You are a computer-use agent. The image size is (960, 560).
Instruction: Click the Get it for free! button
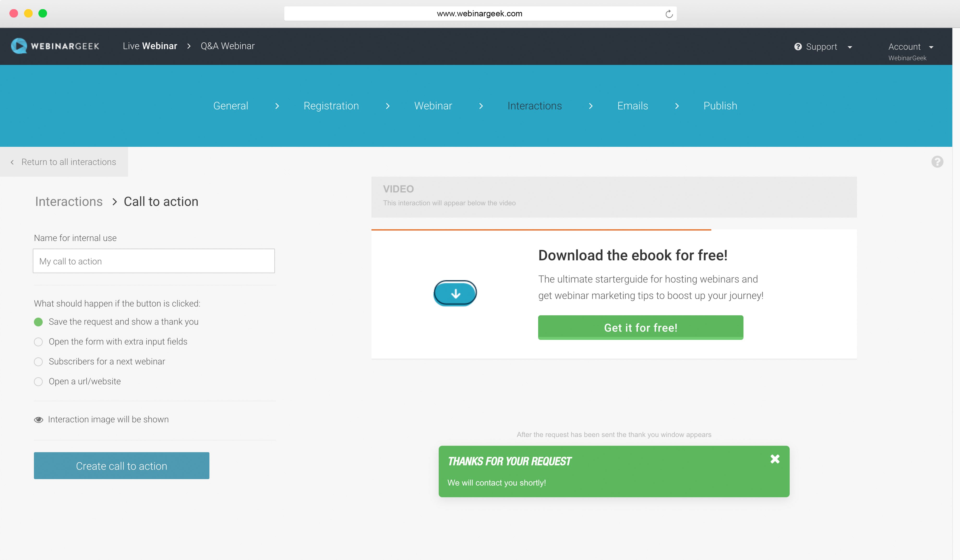(x=640, y=327)
